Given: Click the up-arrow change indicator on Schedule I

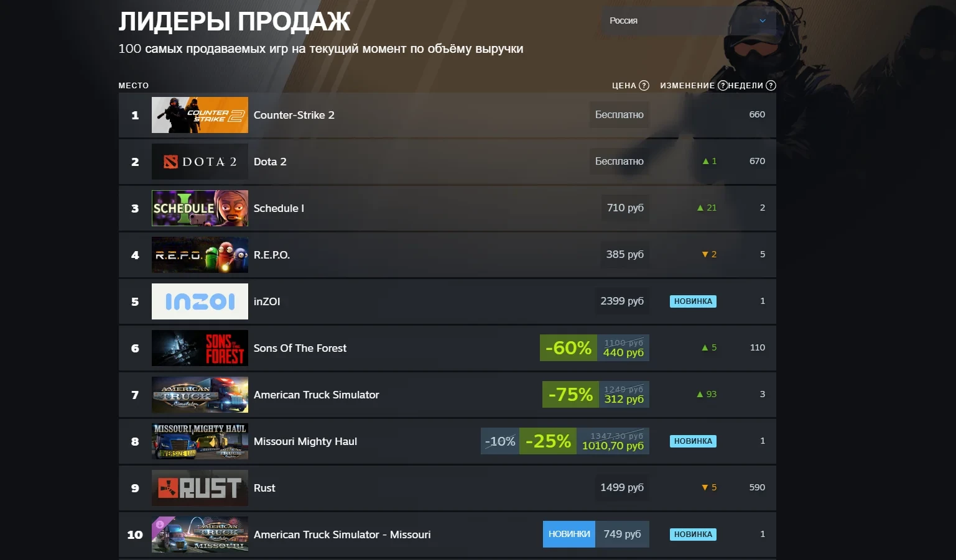Looking at the screenshot, I should tap(707, 208).
